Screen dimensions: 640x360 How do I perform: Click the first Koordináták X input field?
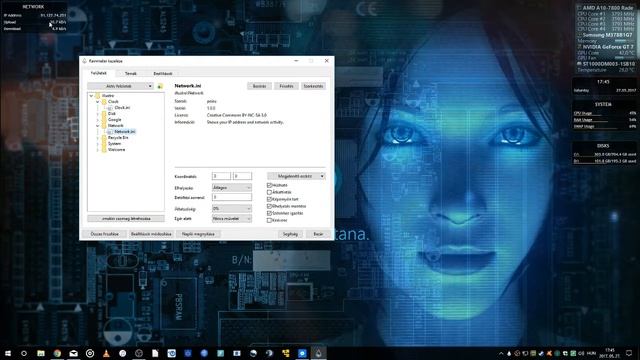coord(221,176)
